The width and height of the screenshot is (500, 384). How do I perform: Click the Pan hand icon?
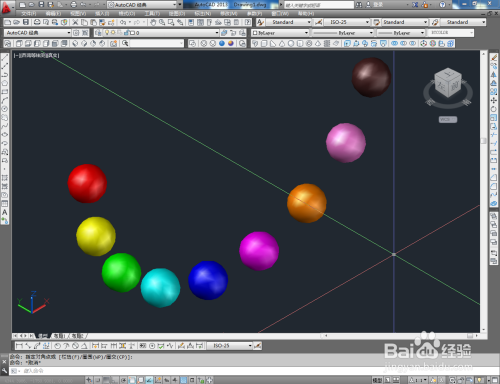pyautogui.click(x=153, y=22)
